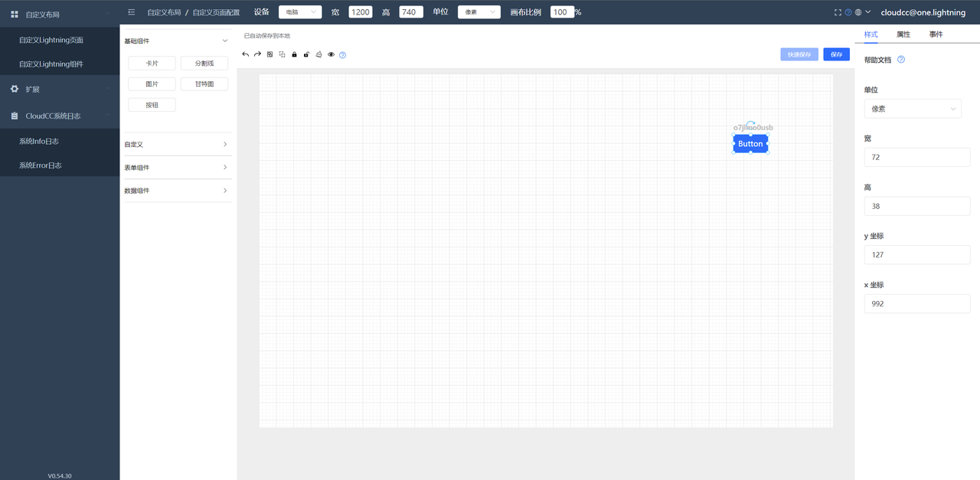The width and height of the screenshot is (980, 480).
Task: Click the undo arrow in canvas toolbar
Action: [245, 54]
